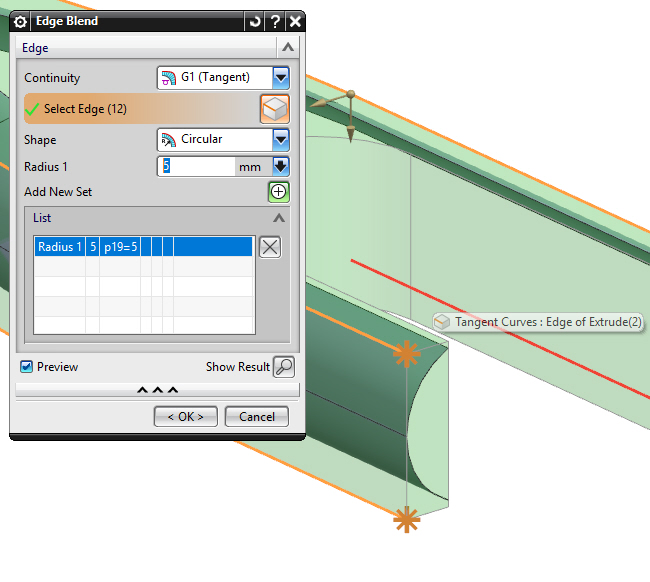650x582 pixels.
Task: Toggle the Preview checkbox
Action: pyautogui.click(x=27, y=367)
